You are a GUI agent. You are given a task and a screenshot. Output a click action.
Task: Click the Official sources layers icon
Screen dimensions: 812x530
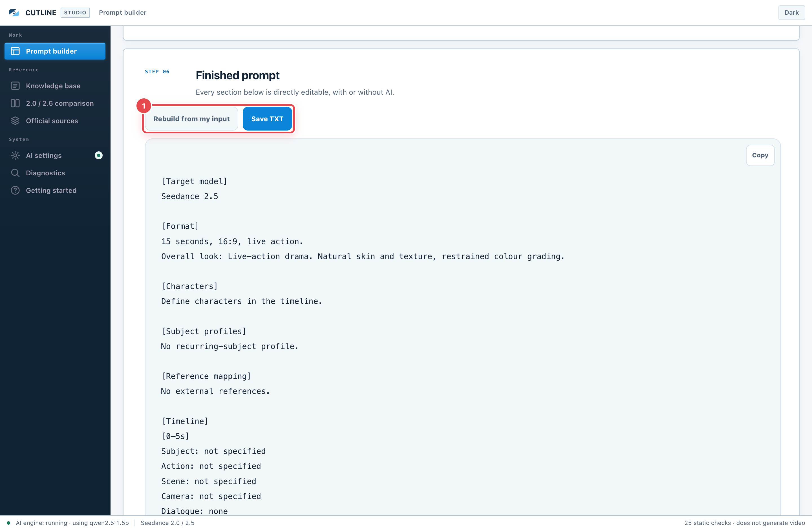pyautogui.click(x=15, y=121)
